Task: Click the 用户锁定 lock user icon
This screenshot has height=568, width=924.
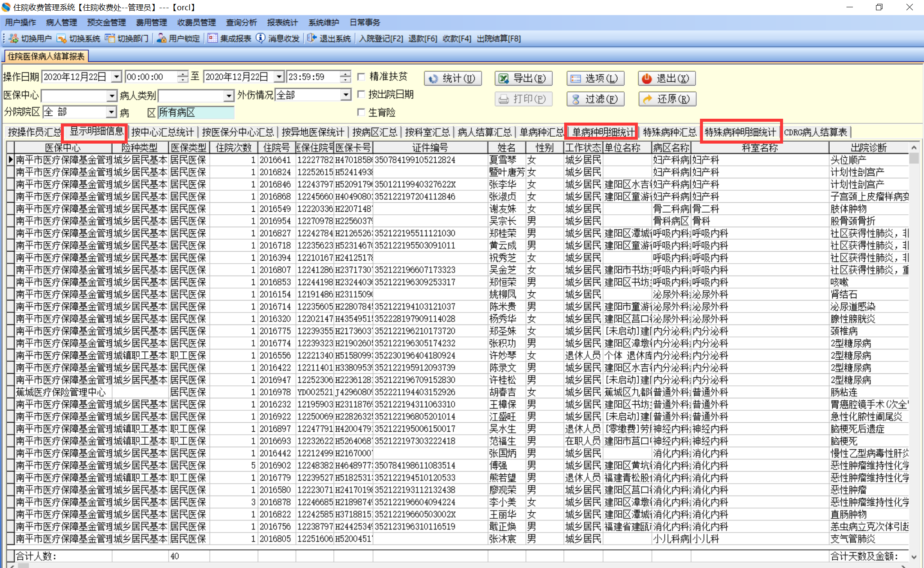Action: (161, 39)
